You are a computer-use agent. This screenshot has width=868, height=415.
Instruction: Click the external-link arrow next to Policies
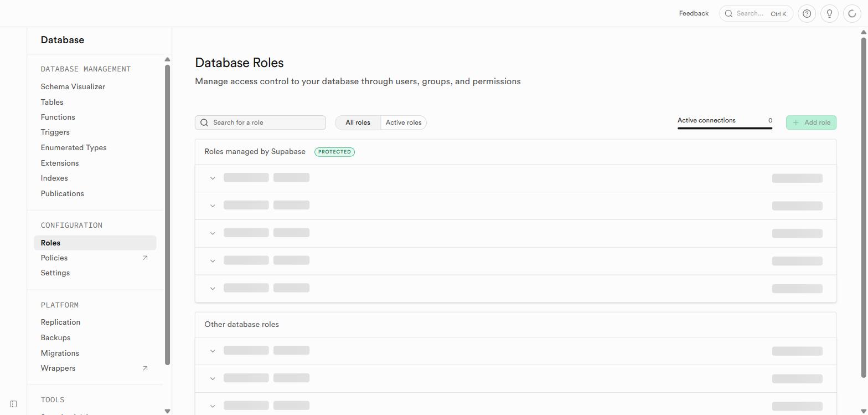coord(145,258)
